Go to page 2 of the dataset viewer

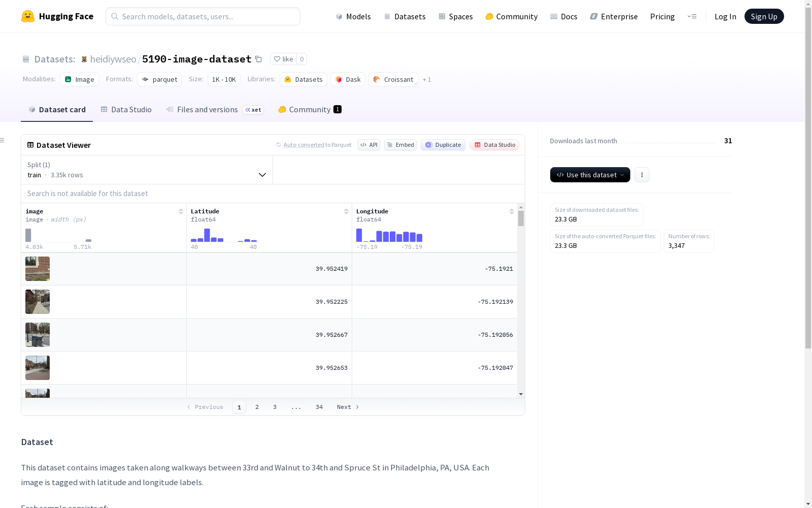257,407
